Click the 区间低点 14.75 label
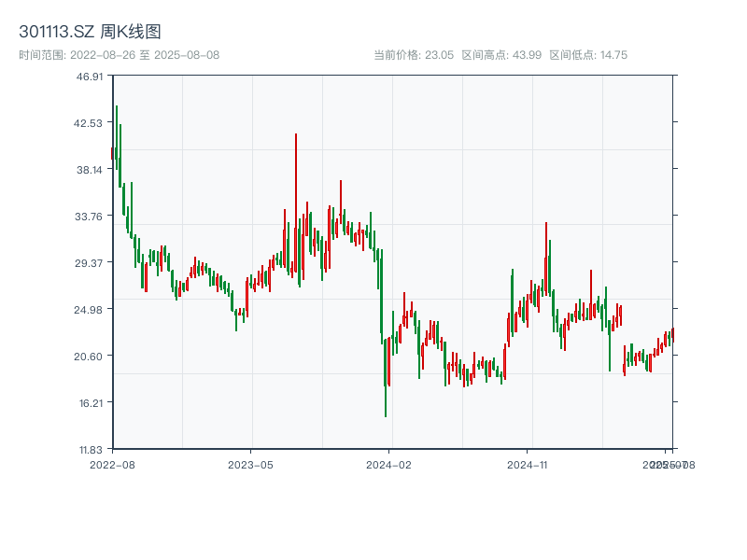 click(588, 55)
